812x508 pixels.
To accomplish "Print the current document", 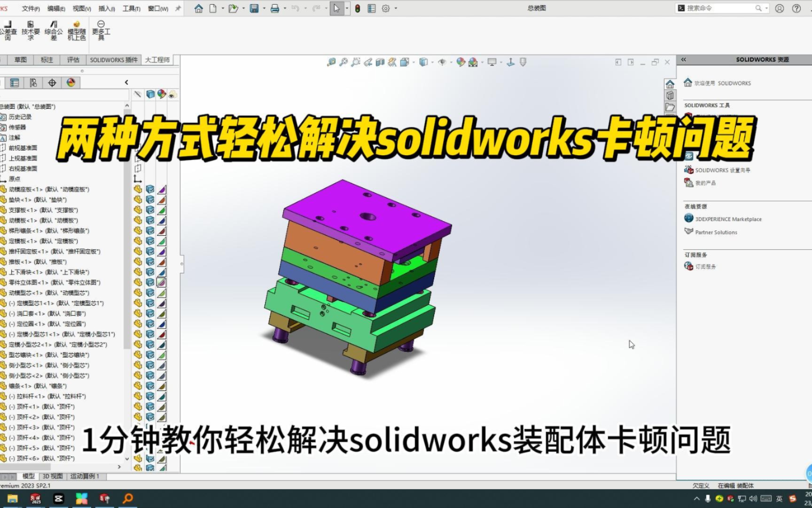I will (275, 8).
